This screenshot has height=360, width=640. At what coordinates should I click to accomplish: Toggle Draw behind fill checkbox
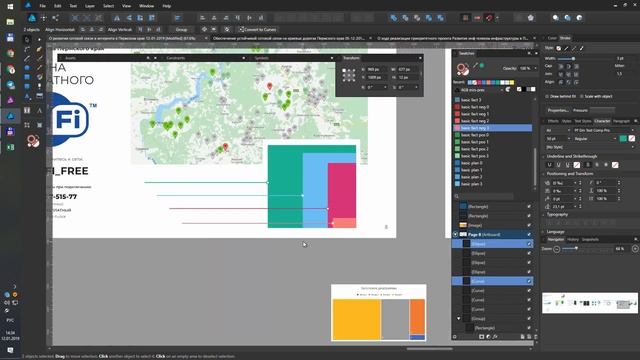click(547, 96)
